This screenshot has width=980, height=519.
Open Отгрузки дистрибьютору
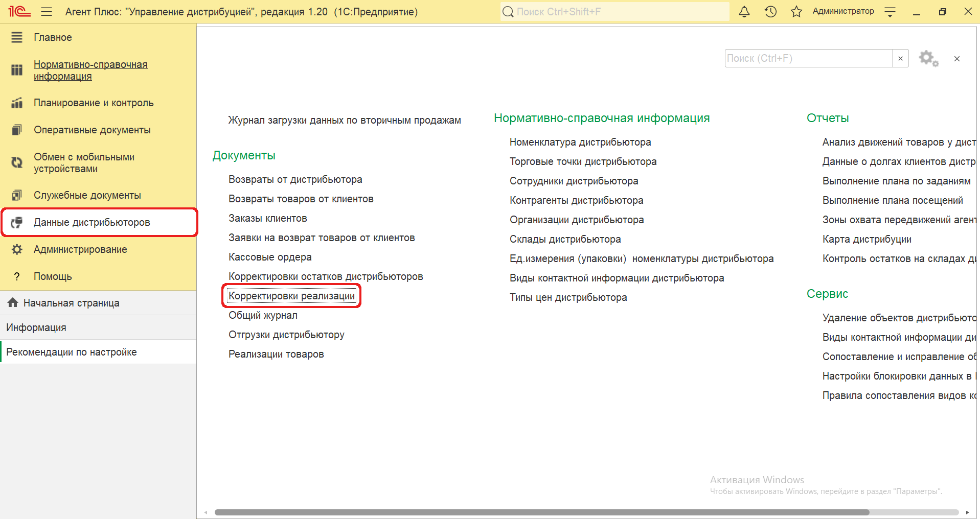click(286, 335)
